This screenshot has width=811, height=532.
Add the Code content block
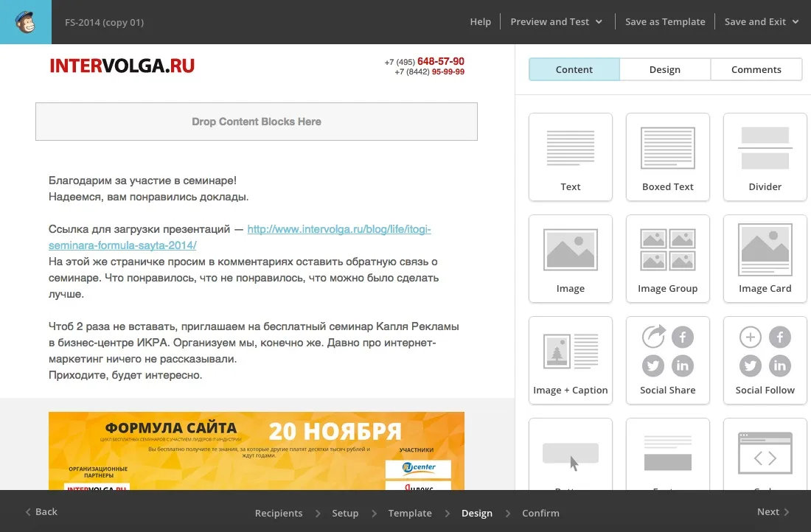click(765, 457)
